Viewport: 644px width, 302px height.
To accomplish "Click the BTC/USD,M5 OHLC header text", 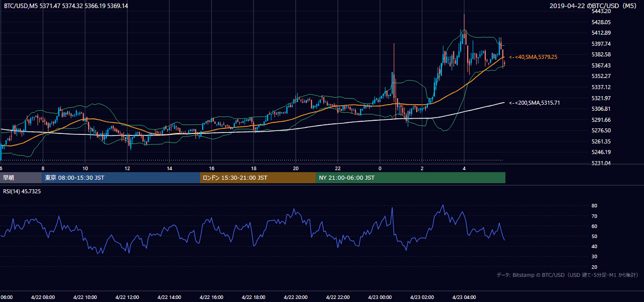I will tap(66, 6).
